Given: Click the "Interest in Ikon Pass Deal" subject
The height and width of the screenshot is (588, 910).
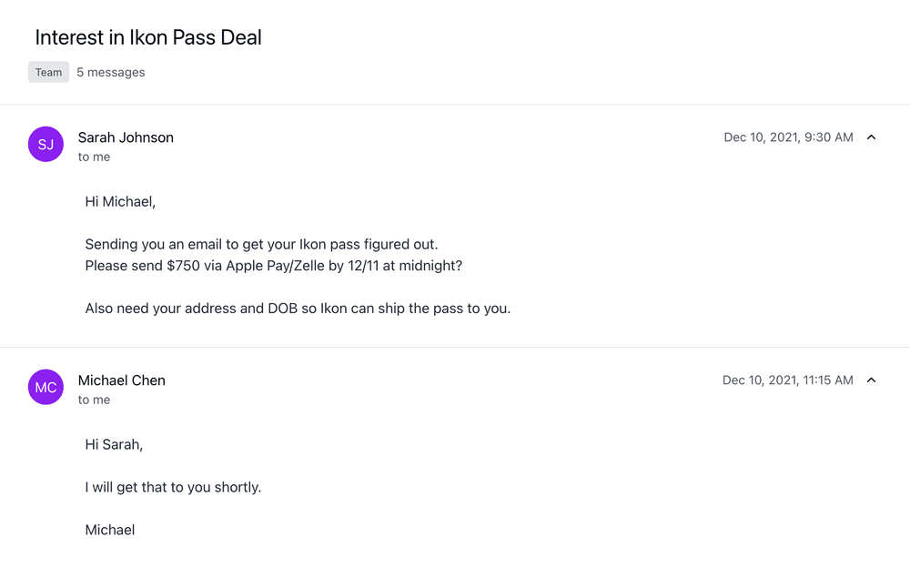Looking at the screenshot, I should pyautogui.click(x=148, y=37).
